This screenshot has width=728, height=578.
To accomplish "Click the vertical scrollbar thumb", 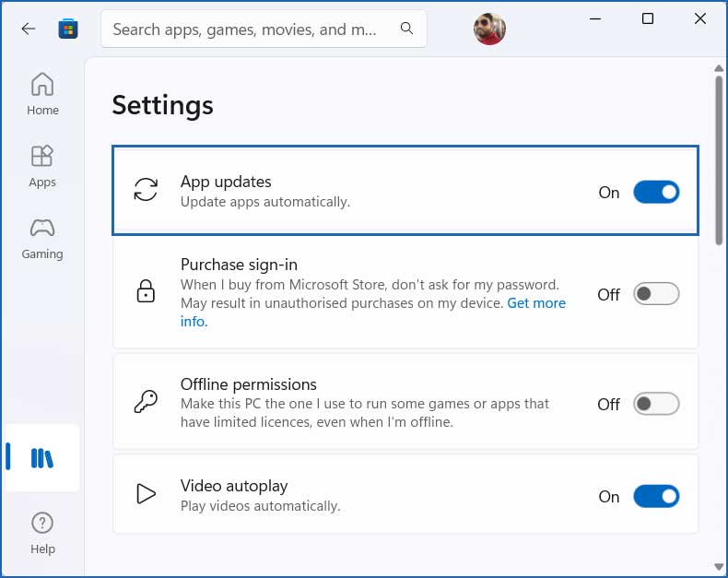I will click(719, 160).
